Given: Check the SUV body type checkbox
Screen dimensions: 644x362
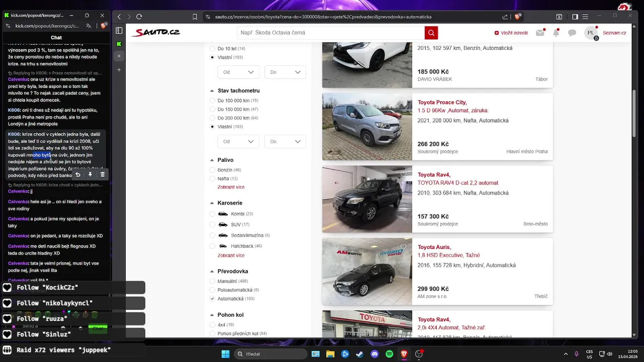Looking at the screenshot, I should pyautogui.click(x=212, y=224).
